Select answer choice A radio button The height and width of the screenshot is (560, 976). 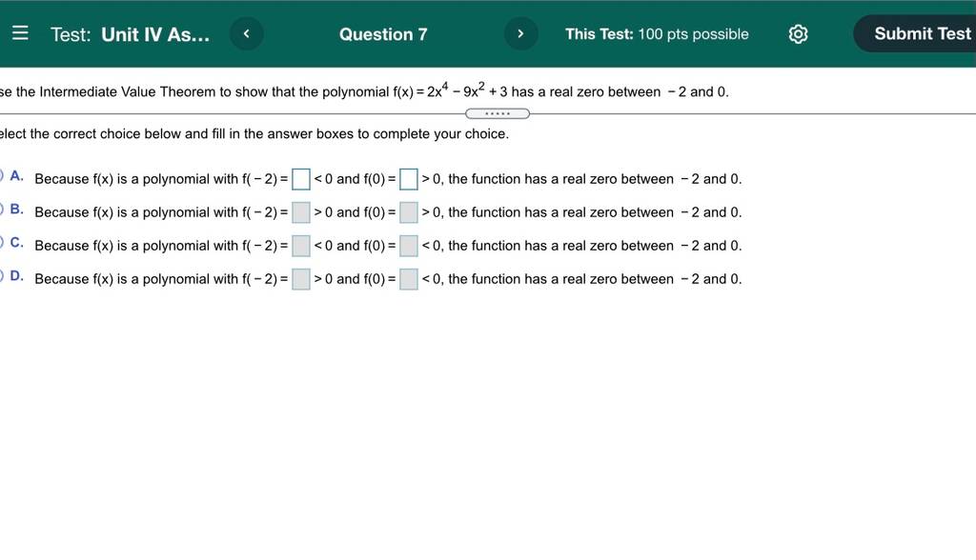tap(1, 175)
